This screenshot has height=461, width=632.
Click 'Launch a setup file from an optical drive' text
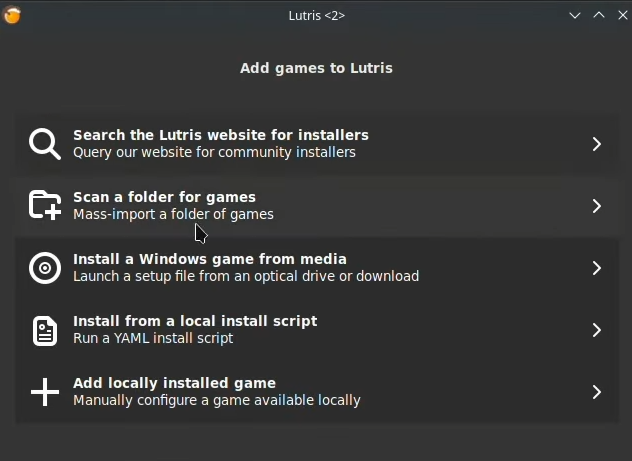[246, 276]
